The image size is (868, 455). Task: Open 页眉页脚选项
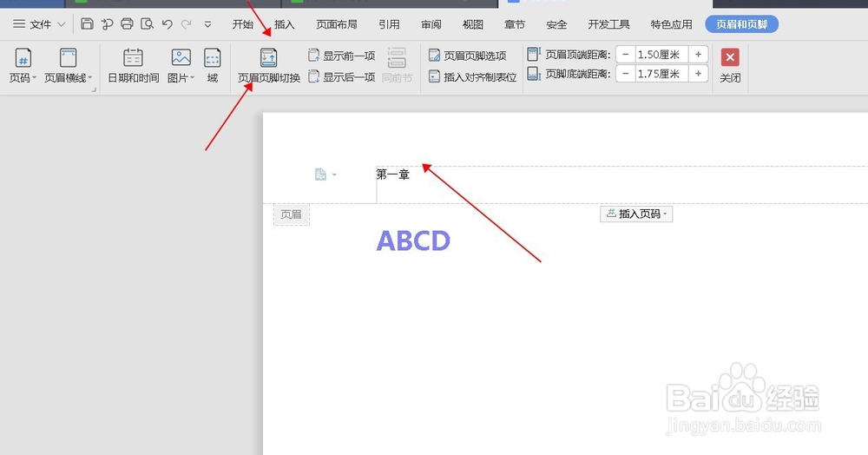468,56
